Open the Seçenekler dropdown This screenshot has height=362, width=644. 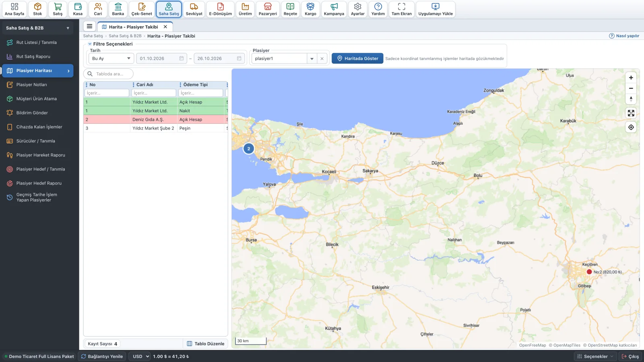(595, 356)
